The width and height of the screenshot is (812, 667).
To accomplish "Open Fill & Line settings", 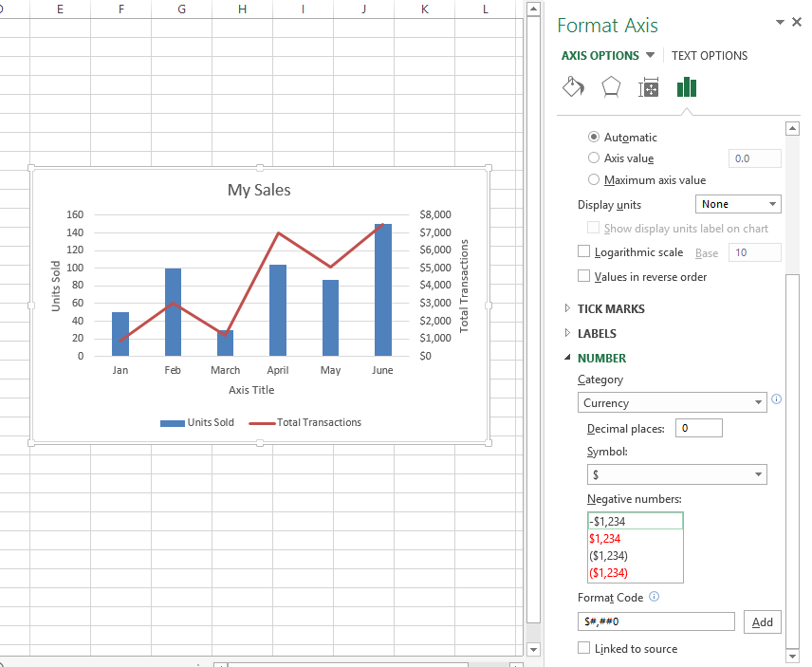I will [573, 87].
